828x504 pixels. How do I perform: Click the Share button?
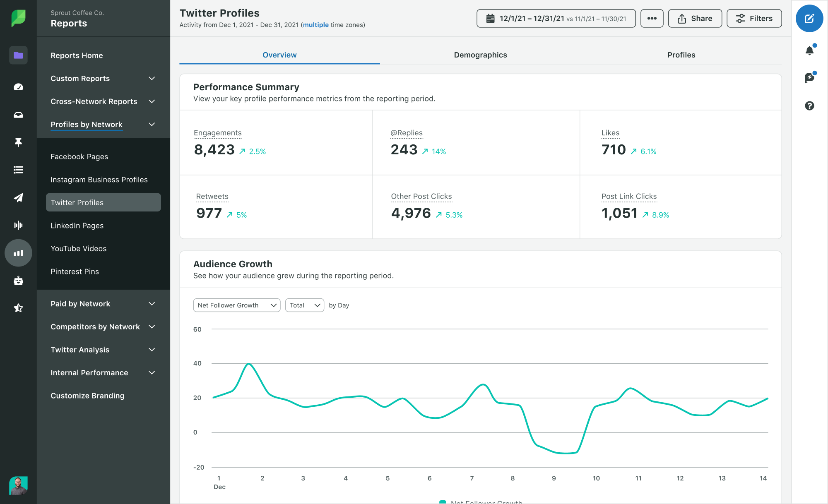pyautogui.click(x=695, y=18)
